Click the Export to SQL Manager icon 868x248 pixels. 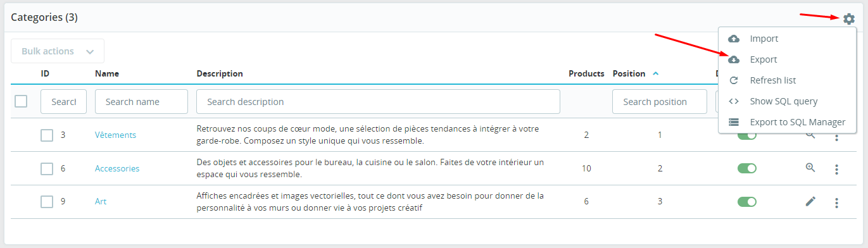pos(734,122)
